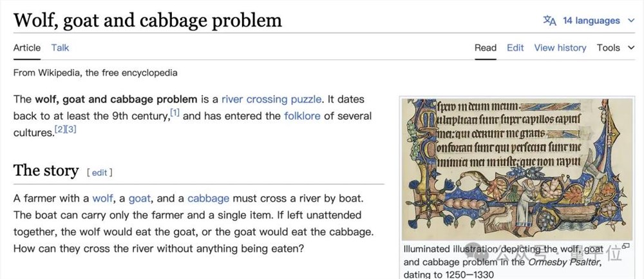Click the enlarge image icon in caption
The height and width of the screenshot is (279, 644).
point(625,246)
